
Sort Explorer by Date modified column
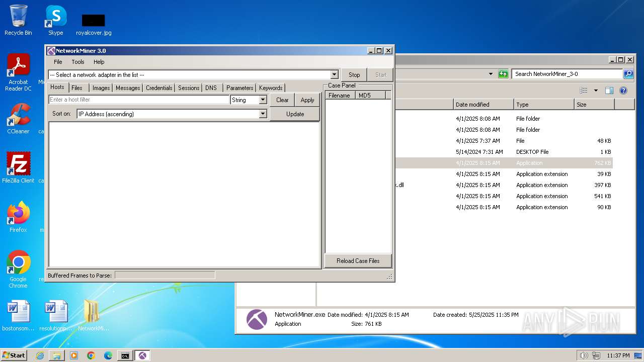[484, 105]
